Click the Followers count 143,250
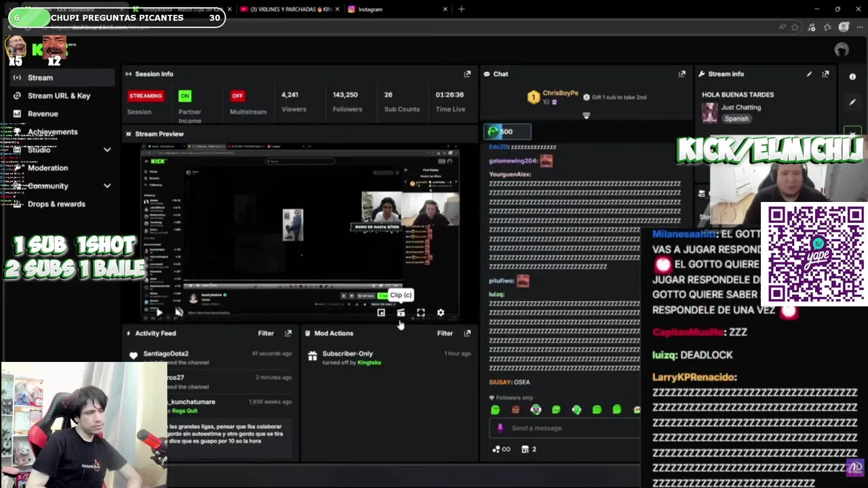 [345, 95]
